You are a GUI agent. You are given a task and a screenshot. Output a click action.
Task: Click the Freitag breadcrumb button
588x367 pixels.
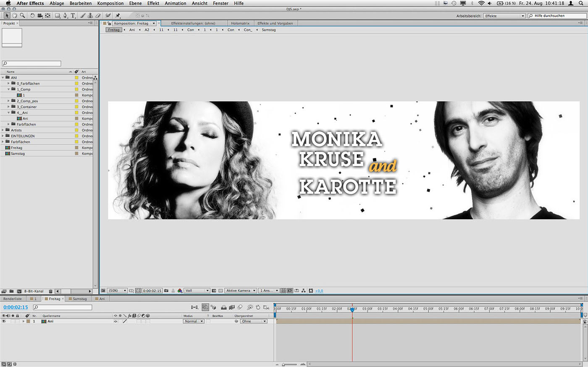coord(113,30)
